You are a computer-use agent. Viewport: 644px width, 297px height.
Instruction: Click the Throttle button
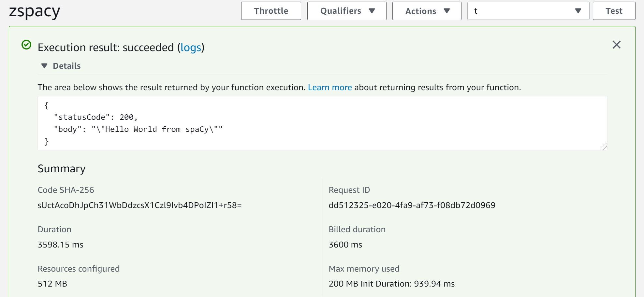click(271, 11)
